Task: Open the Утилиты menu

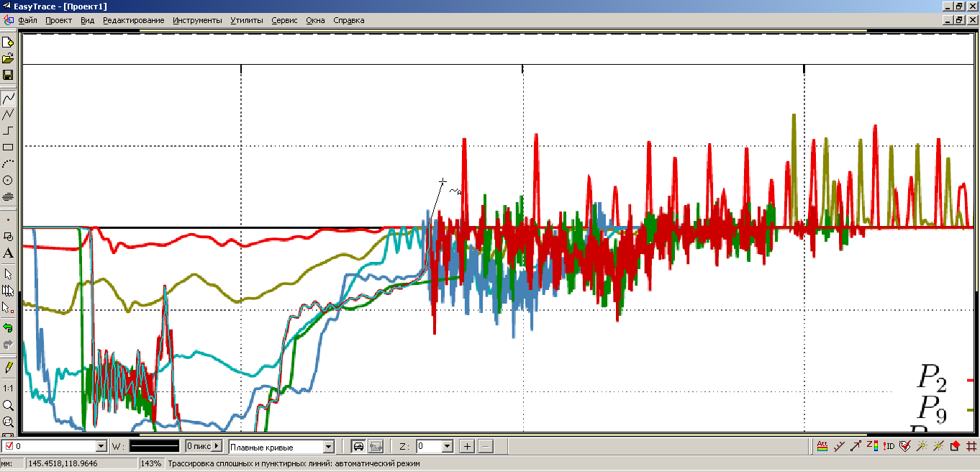Action: (x=247, y=20)
